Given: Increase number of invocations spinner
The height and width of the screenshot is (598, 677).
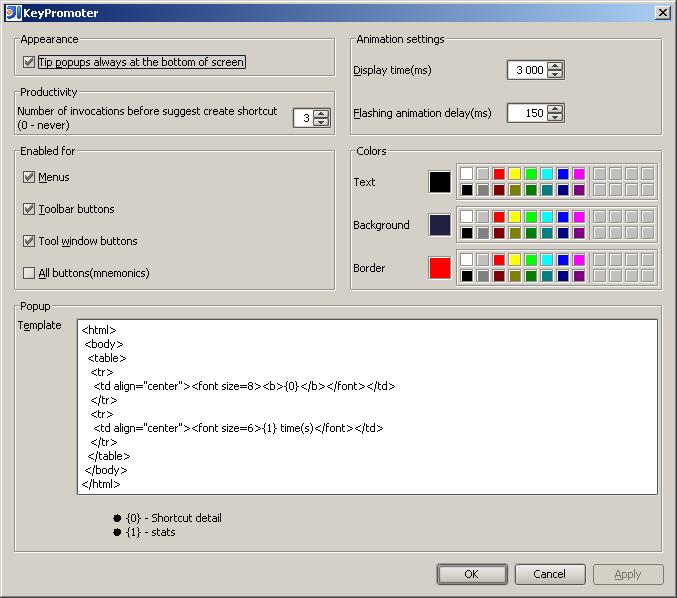Looking at the screenshot, I should 321,114.
